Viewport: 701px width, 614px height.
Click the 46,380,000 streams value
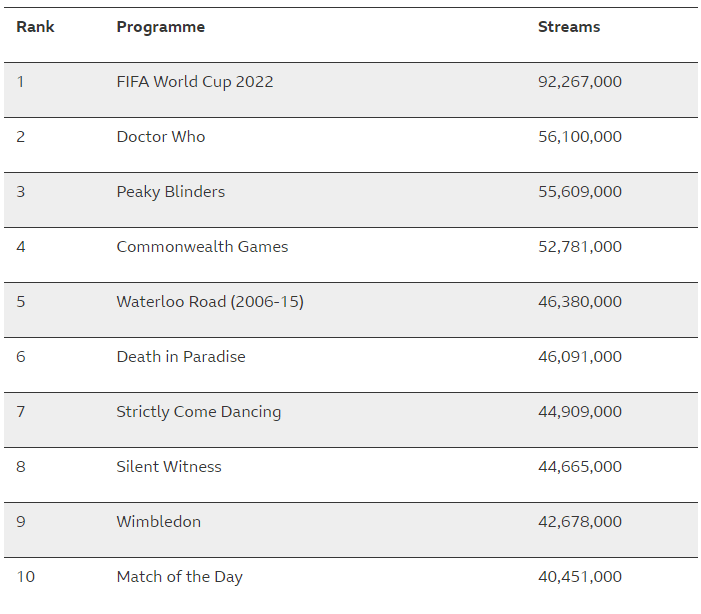pyautogui.click(x=579, y=302)
